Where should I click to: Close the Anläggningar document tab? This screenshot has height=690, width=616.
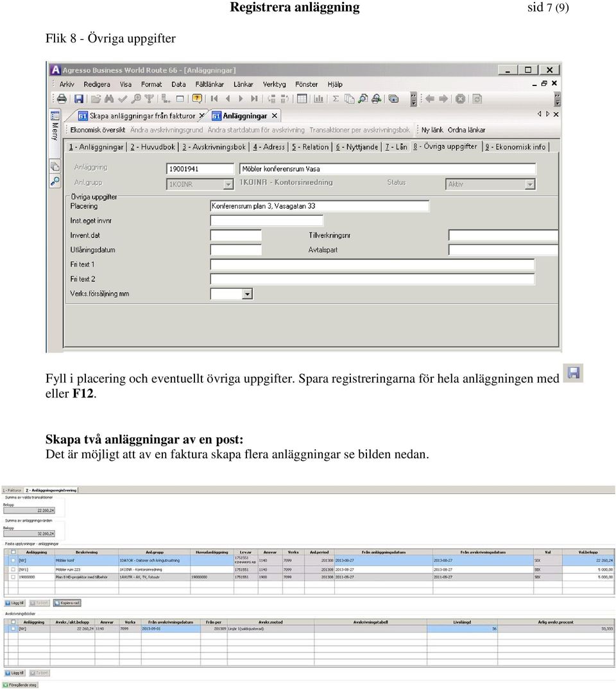click(275, 116)
